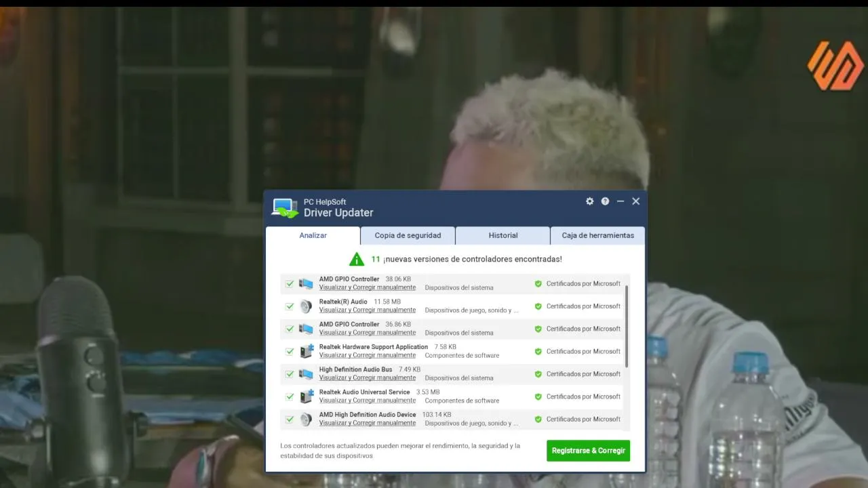Open manual fix link for Realtek Audio Universal Service

click(x=368, y=401)
